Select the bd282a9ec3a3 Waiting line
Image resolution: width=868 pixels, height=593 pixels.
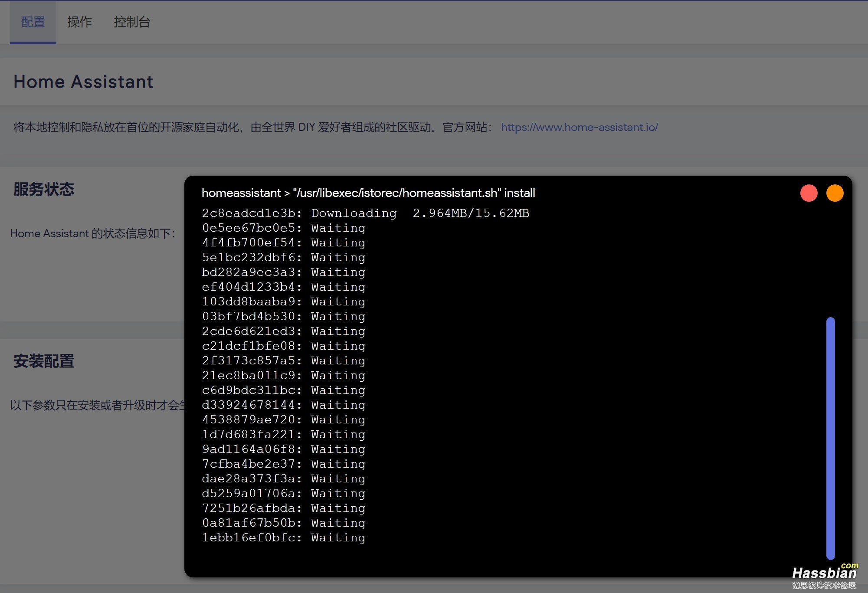click(284, 272)
